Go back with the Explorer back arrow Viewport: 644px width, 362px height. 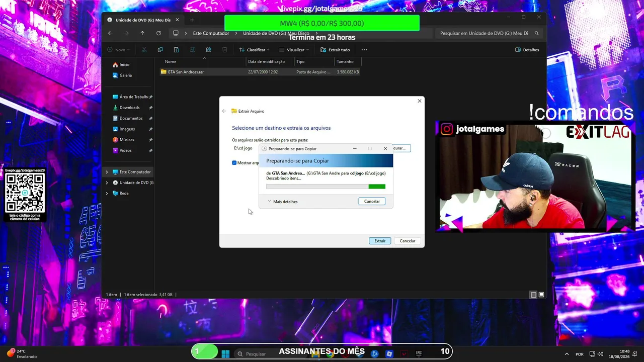110,33
